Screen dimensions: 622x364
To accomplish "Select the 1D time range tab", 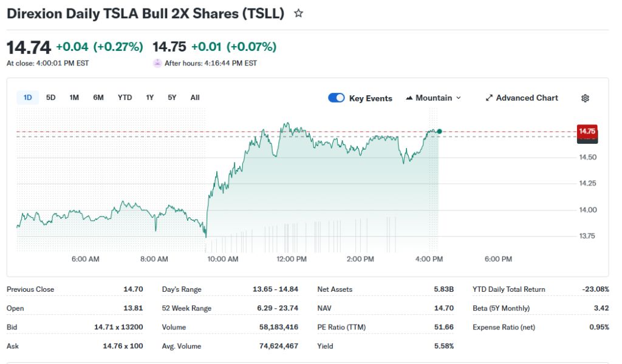I will (x=28, y=98).
